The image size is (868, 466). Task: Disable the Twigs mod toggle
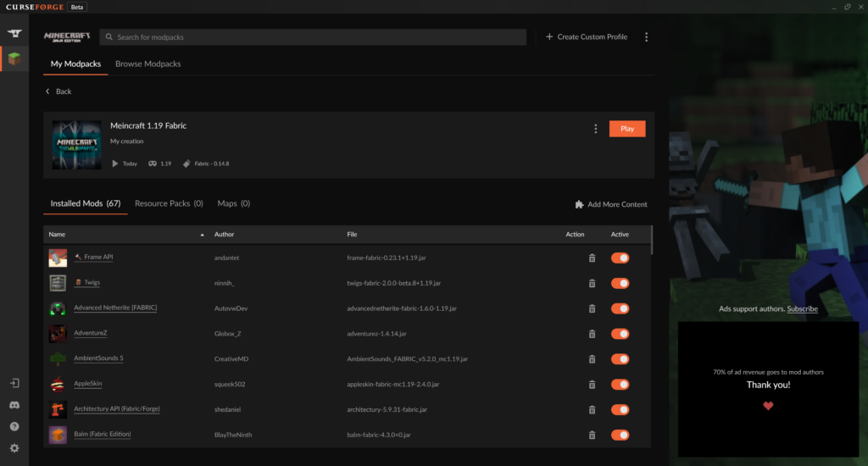point(620,283)
